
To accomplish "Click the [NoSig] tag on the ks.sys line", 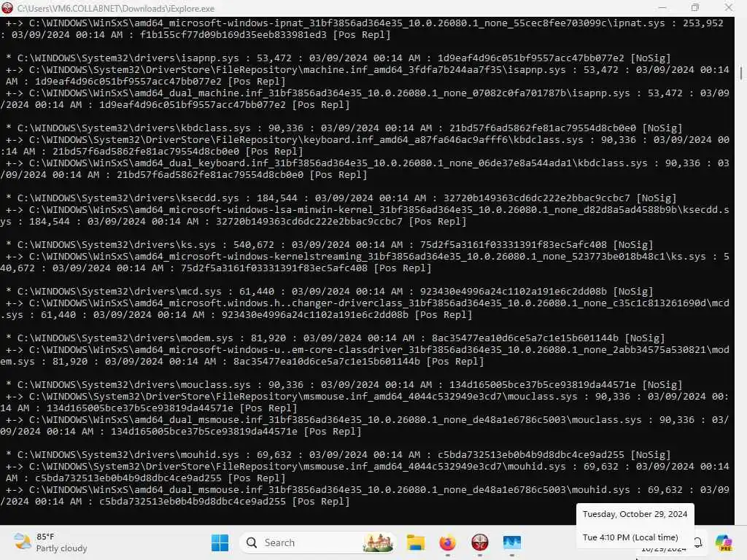I will coord(633,245).
